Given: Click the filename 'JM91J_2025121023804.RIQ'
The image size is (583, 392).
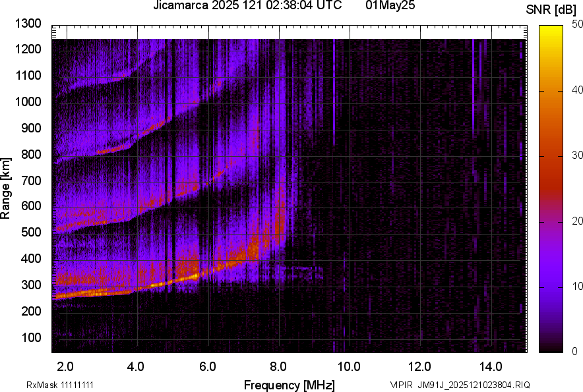Looking at the screenshot, I should [474, 385].
